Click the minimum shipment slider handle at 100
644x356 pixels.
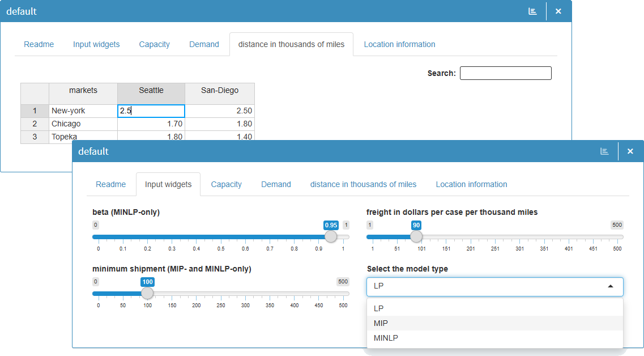point(147,293)
